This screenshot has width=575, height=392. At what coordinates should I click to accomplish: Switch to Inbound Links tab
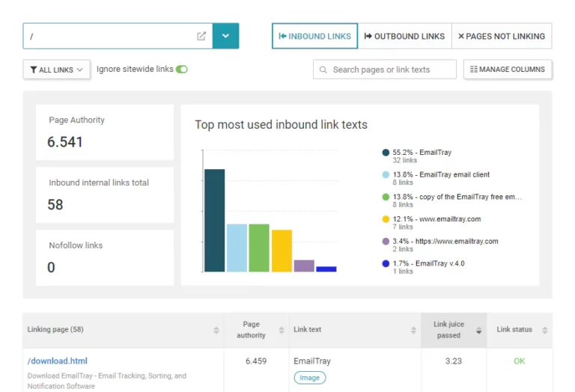click(314, 36)
